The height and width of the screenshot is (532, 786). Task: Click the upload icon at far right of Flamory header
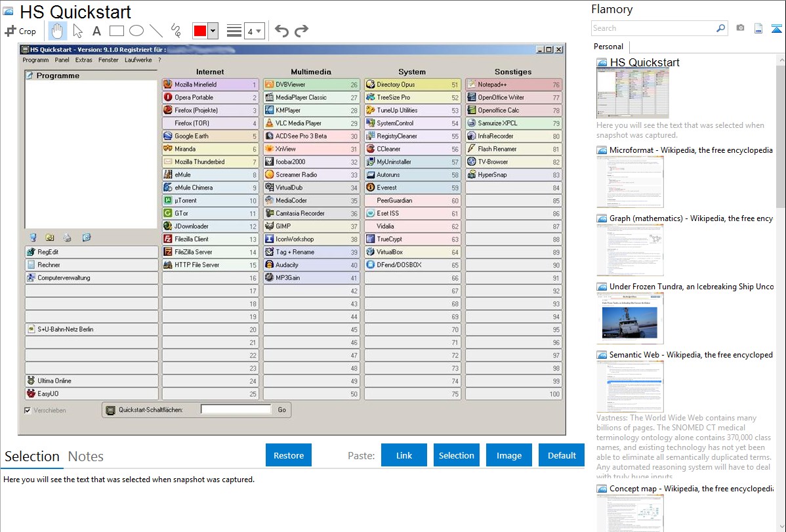(x=776, y=28)
